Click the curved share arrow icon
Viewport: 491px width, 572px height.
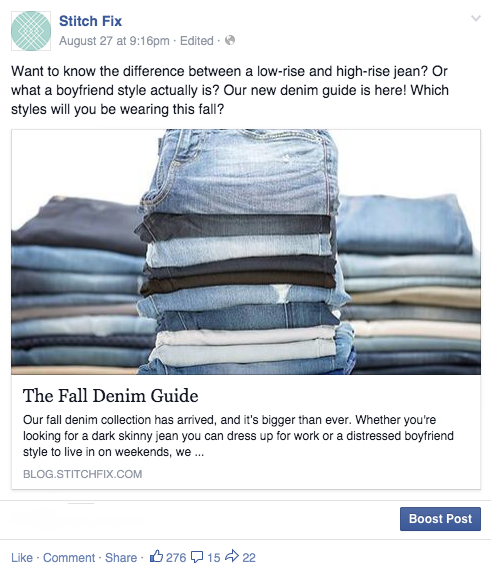click(232, 556)
